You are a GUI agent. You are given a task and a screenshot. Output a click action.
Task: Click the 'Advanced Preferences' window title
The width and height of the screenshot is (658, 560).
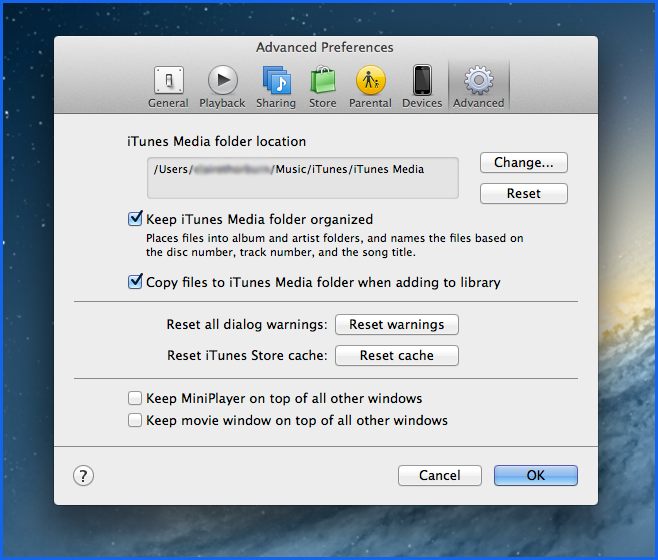coord(325,47)
